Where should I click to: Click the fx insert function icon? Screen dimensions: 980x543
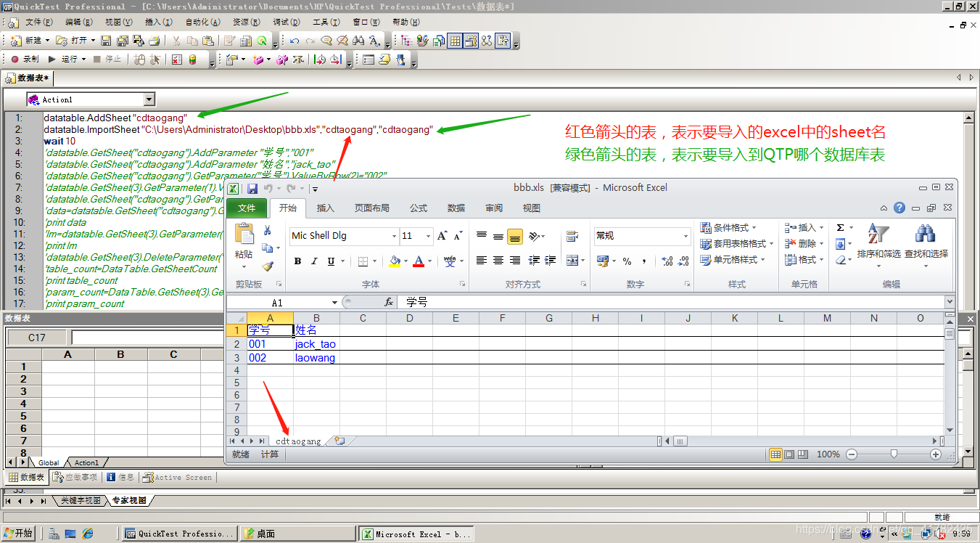coord(389,302)
